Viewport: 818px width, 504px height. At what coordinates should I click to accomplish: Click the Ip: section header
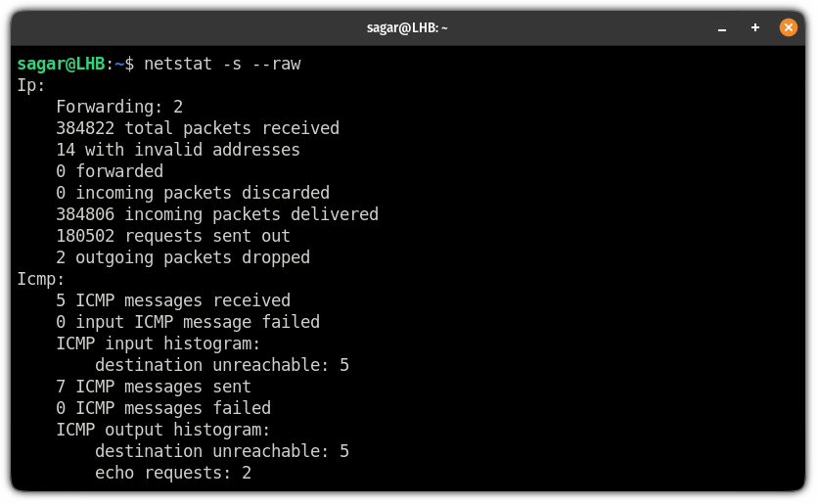point(31,85)
